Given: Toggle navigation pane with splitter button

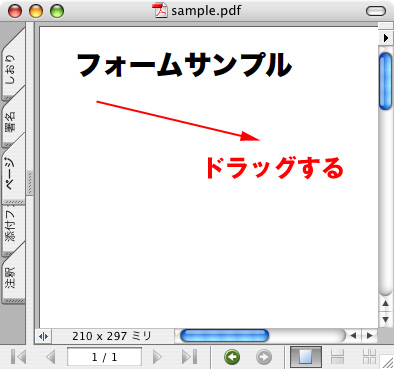Looking at the screenshot, I should point(43,336).
